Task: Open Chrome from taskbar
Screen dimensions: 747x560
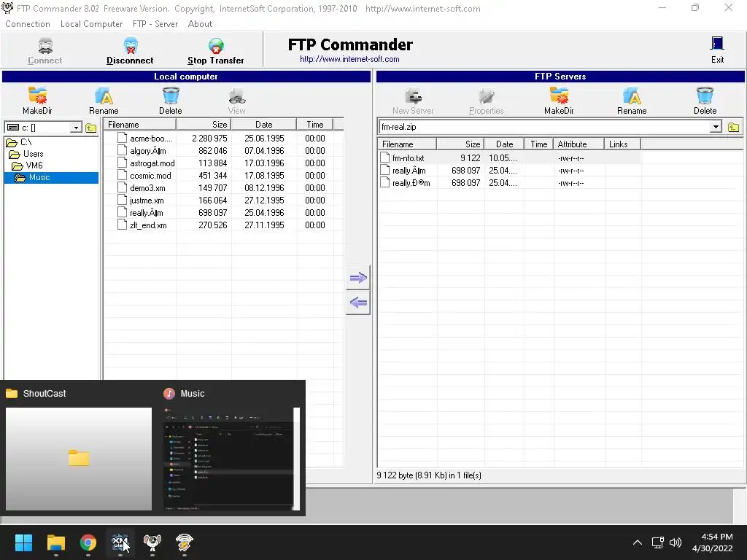Action: (x=88, y=542)
